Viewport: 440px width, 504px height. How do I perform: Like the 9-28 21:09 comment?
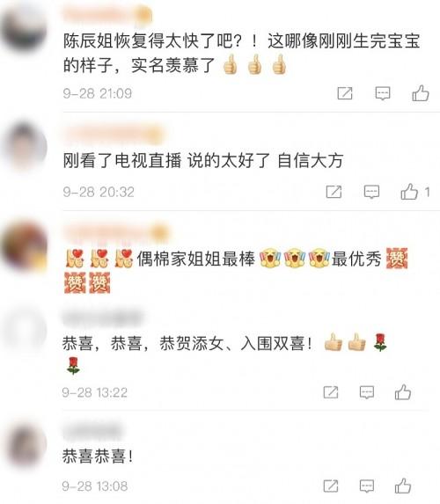421,93
